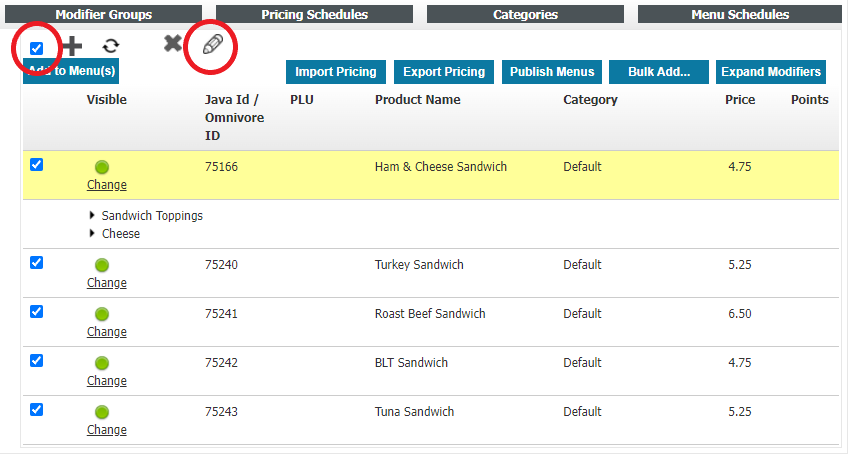This screenshot has height=475, width=849.
Task: Uncheck the Tuna Sandwich row checkbox
Action: coord(36,409)
